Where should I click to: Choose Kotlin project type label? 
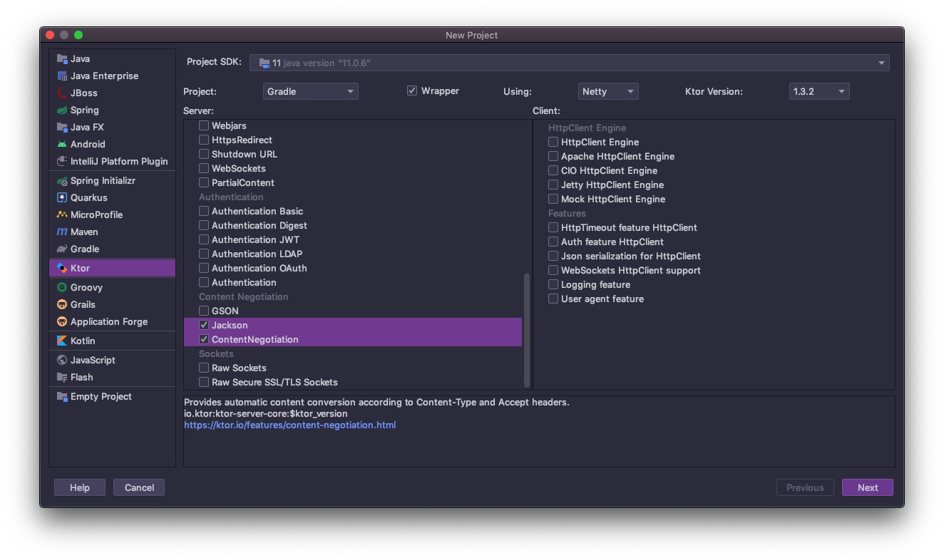point(83,341)
